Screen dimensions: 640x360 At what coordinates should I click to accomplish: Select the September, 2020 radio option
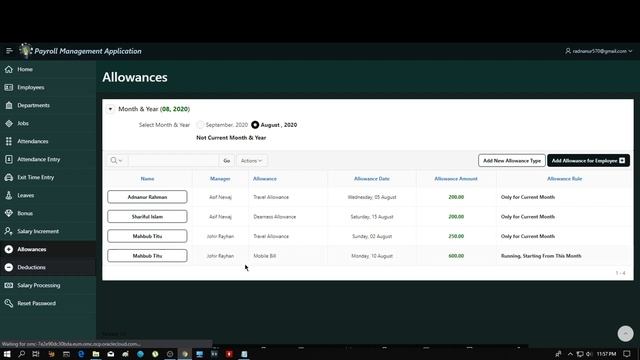200,125
